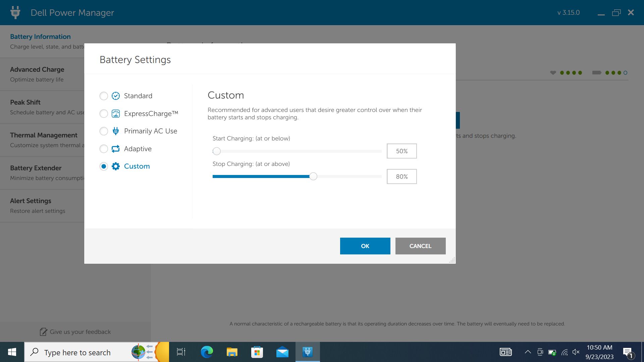The width and height of the screenshot is (644, 362).
Task: Click the Custom gear icon
Action: click(x=115, y=166)
